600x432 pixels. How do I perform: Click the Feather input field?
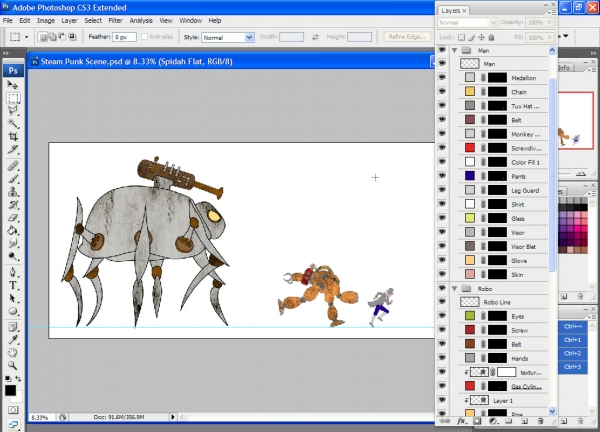coord(124,37)
